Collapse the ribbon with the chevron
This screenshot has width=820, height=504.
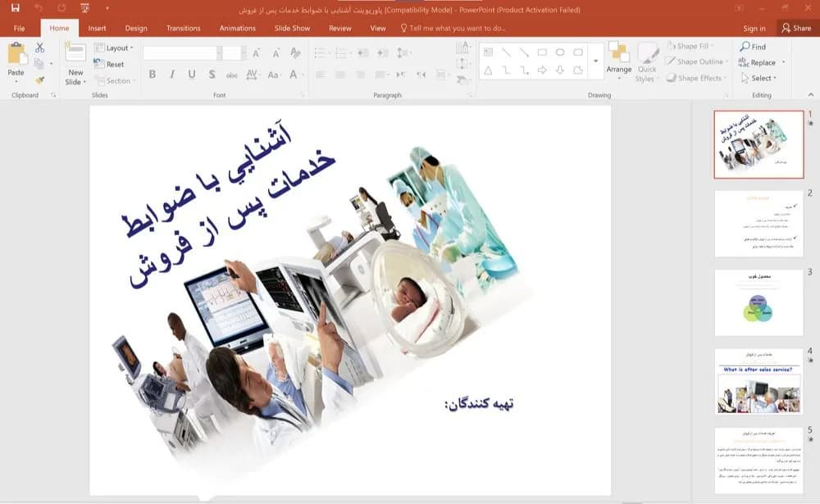point(811,94)
